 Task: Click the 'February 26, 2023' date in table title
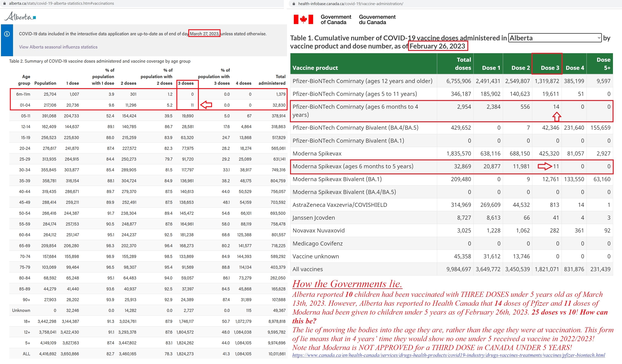[x=437, y=46]
